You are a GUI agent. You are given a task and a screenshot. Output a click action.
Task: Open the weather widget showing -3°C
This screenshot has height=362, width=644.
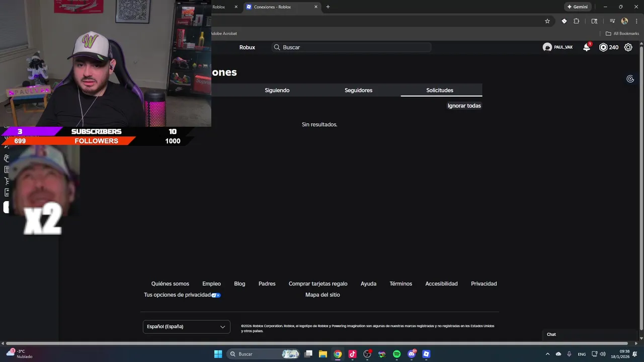pos(20,354)
